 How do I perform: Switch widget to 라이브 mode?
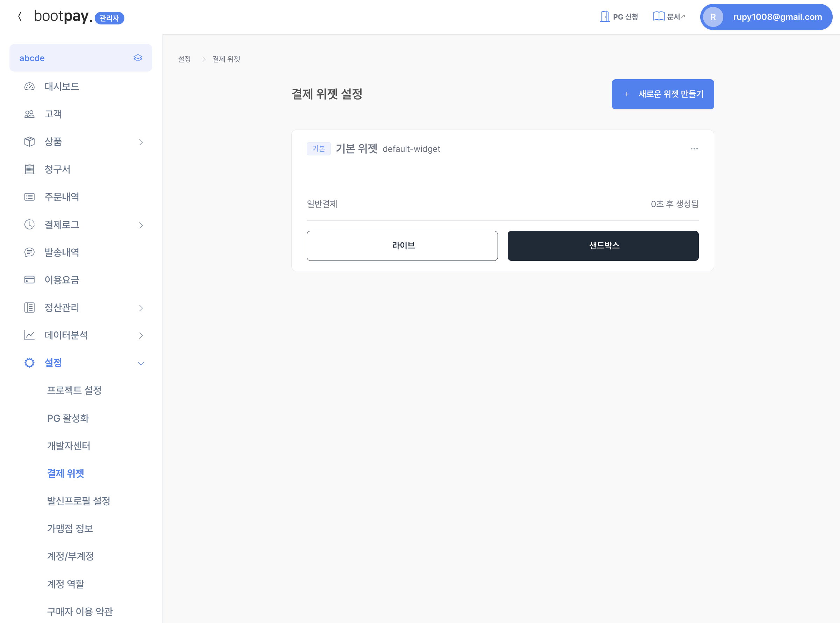(x=402, y=245)
